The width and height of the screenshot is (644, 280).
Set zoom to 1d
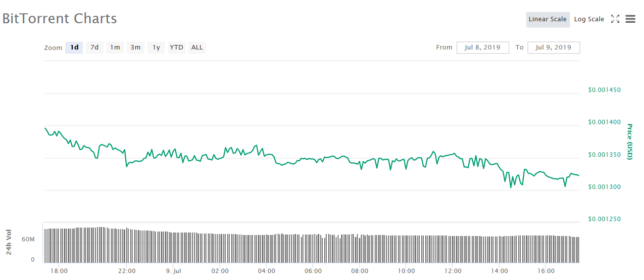[x=74, y=47]
